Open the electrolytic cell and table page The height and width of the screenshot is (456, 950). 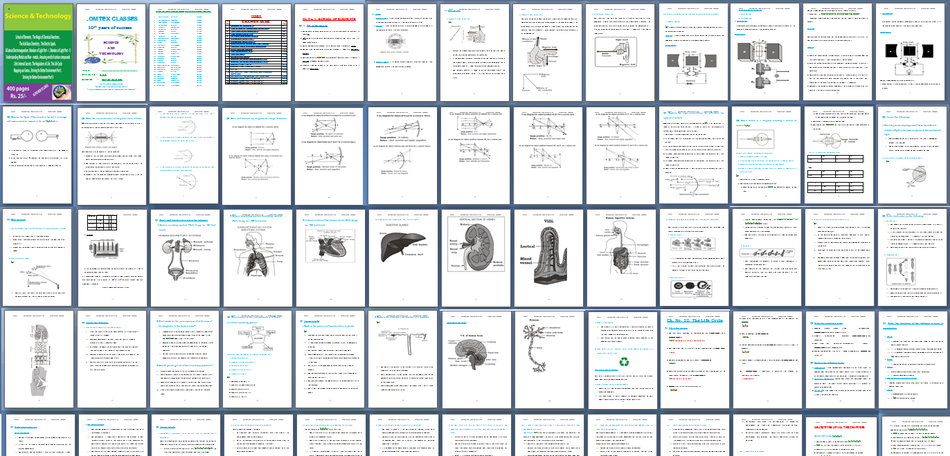[111, 258]
